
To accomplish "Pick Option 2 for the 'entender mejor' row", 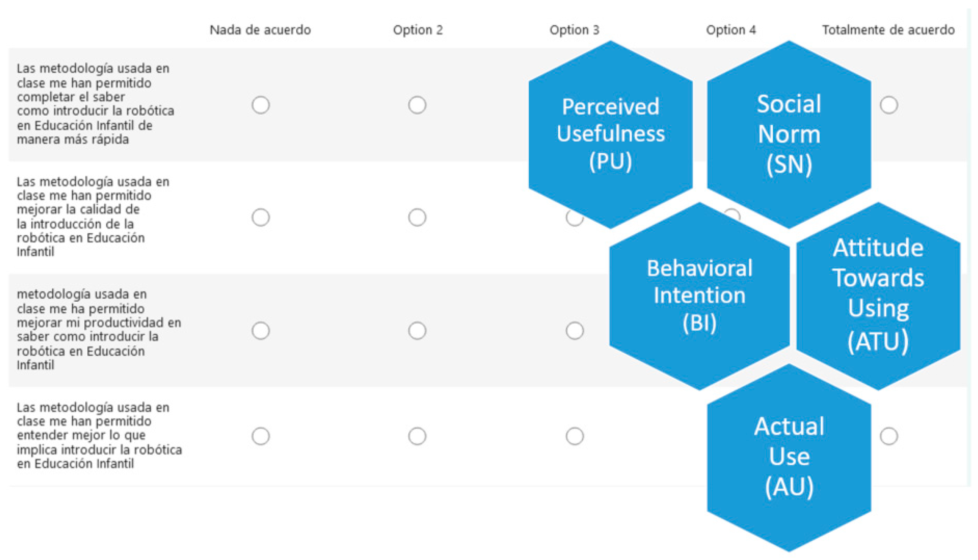I will point(417,436).
